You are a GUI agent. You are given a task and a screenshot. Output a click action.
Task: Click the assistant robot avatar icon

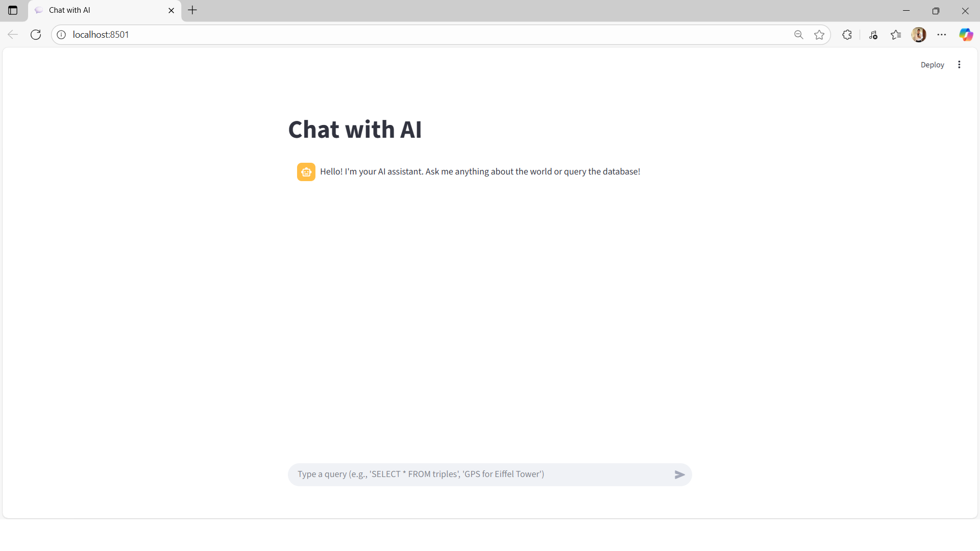click(x=306, y=172)
